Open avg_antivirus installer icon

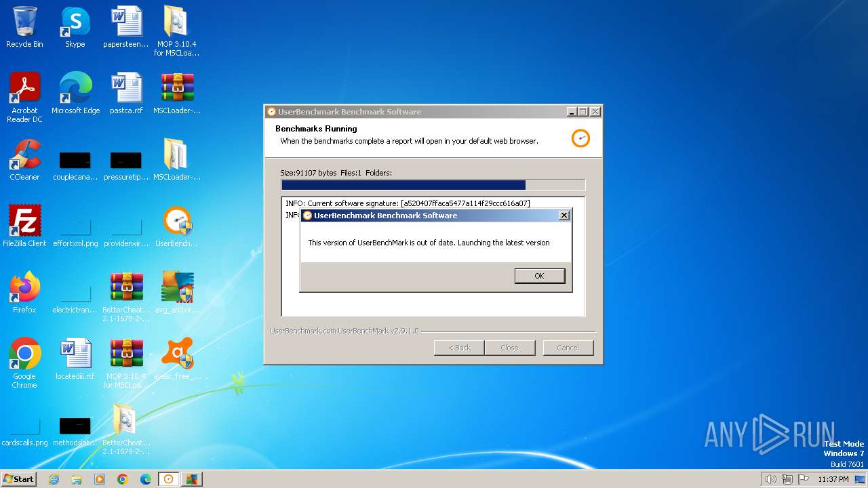click(177, 293)
